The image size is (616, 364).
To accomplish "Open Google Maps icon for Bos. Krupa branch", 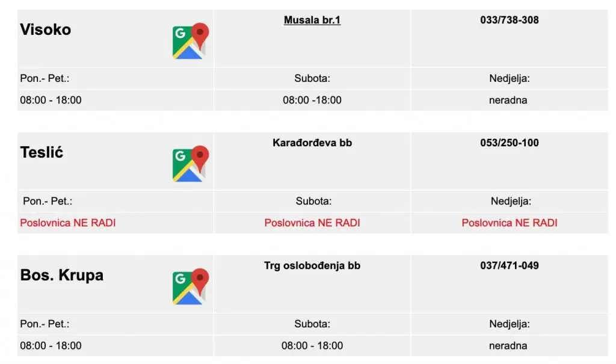I will [189, 285].
